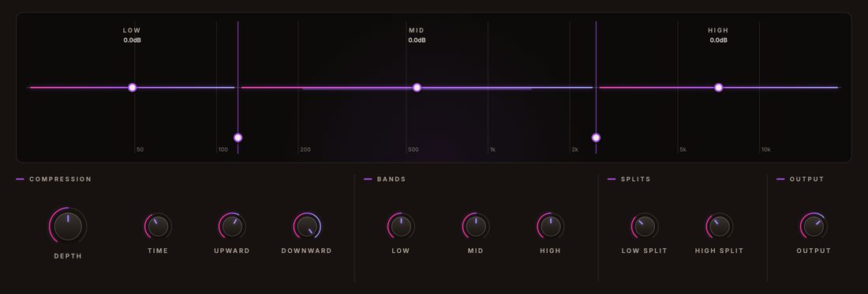
Task: Click the DEPTH label
Action: [x=68, y=256]
